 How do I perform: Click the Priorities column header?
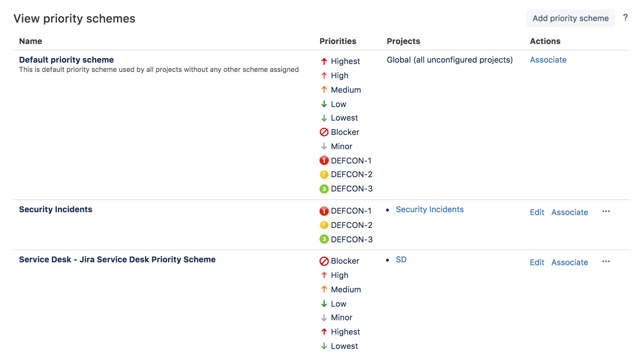tap(338, 41)
